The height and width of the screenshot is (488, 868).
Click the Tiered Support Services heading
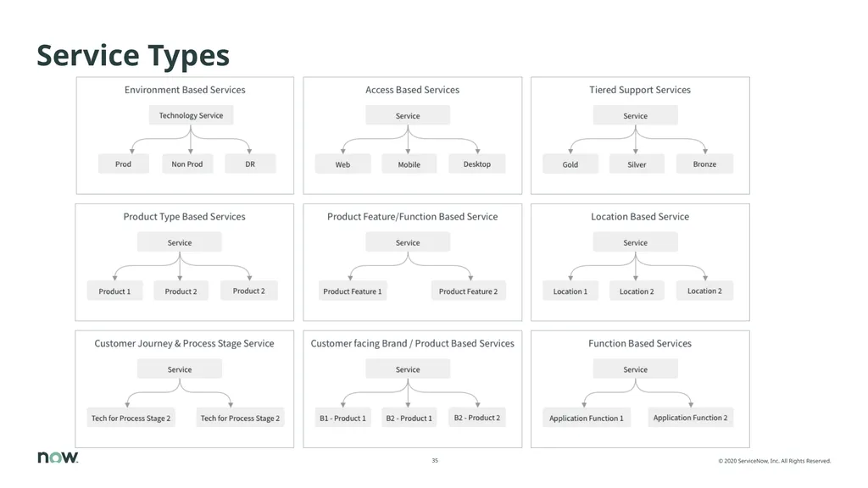point(640,90)
